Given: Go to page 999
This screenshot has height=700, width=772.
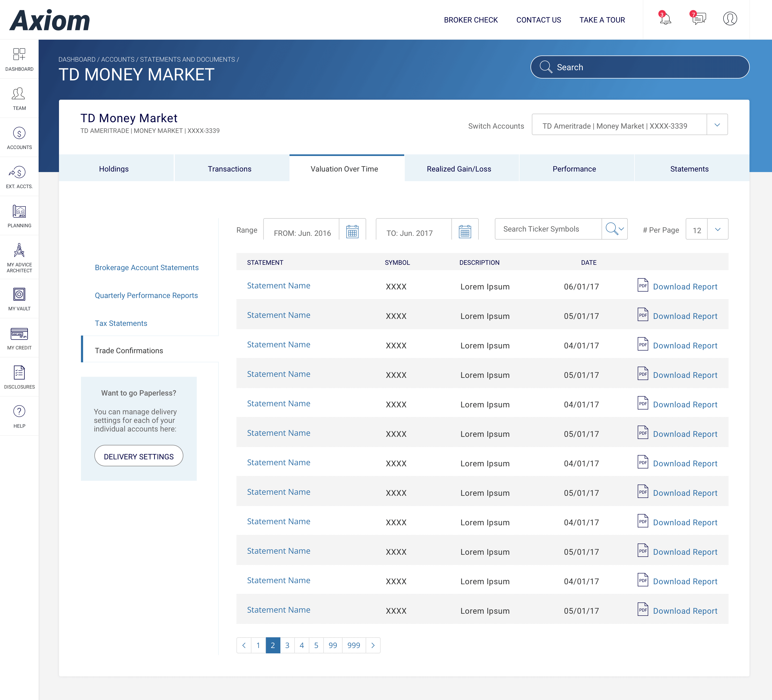Looking at the screenshot, I should 354,645.
